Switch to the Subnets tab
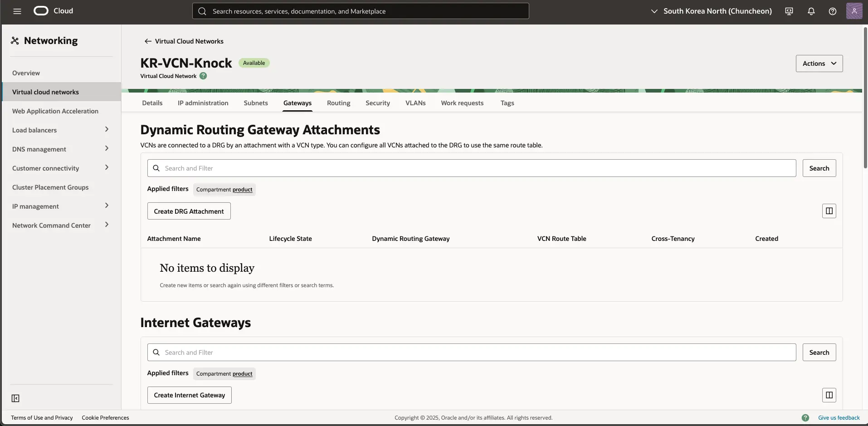The height and width of the screenshot is (426, 868). pyautogui.click(x=256, y=103)
